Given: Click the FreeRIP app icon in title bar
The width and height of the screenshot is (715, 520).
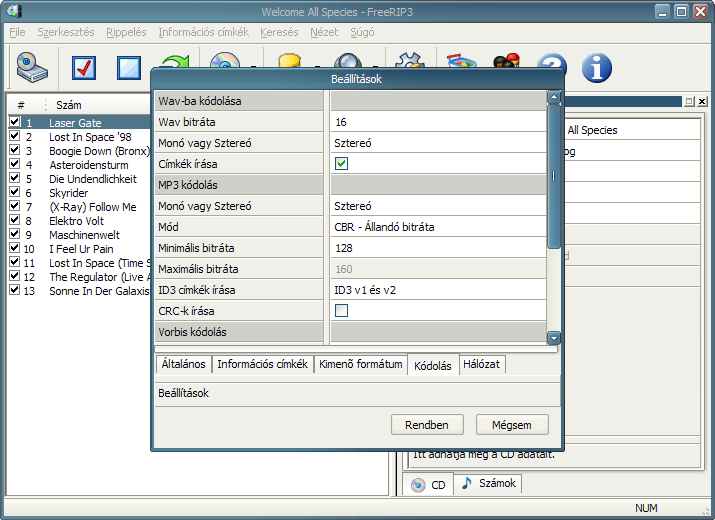Looking at the screenshot, I should point(14,11).
